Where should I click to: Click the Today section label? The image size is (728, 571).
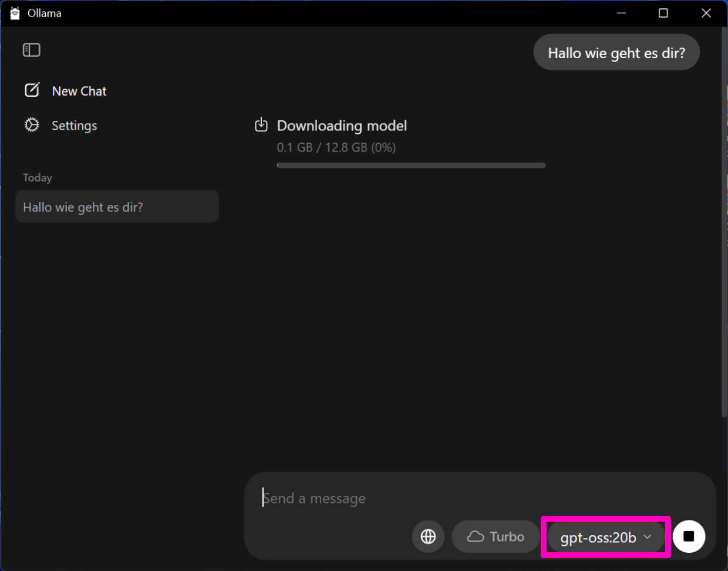(38, 178)
